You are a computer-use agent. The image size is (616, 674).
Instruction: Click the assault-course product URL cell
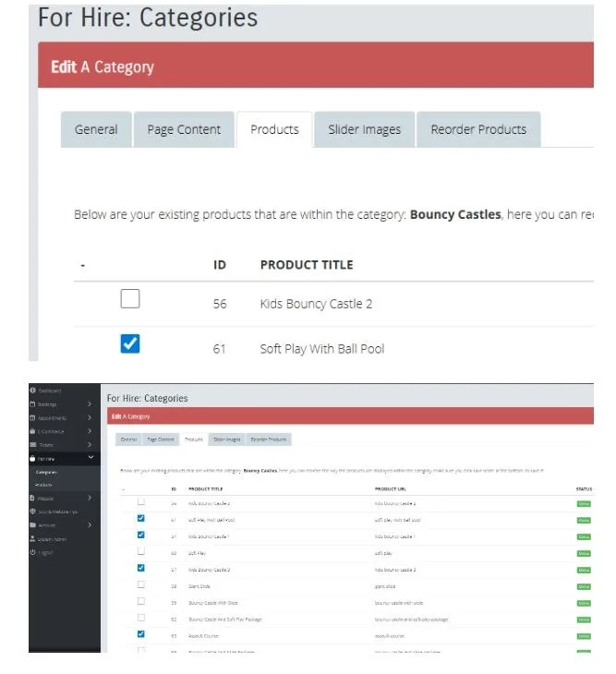pos(390,636)
